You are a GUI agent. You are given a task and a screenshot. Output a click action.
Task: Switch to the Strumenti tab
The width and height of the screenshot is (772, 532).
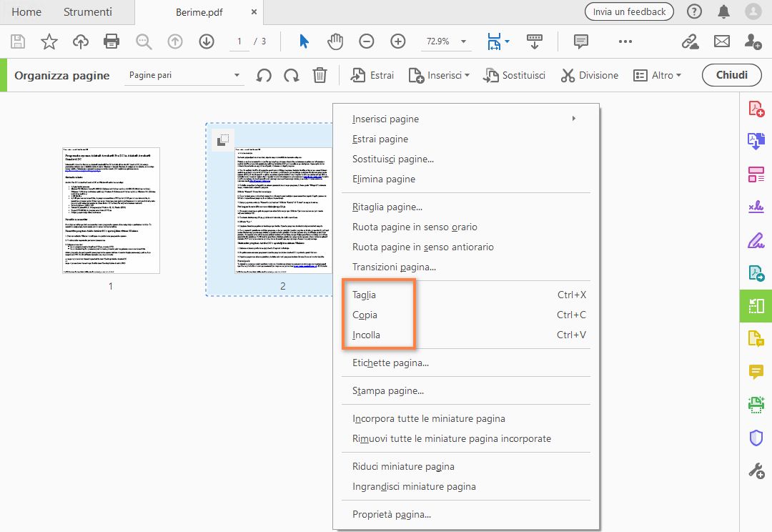click(87, 11)
